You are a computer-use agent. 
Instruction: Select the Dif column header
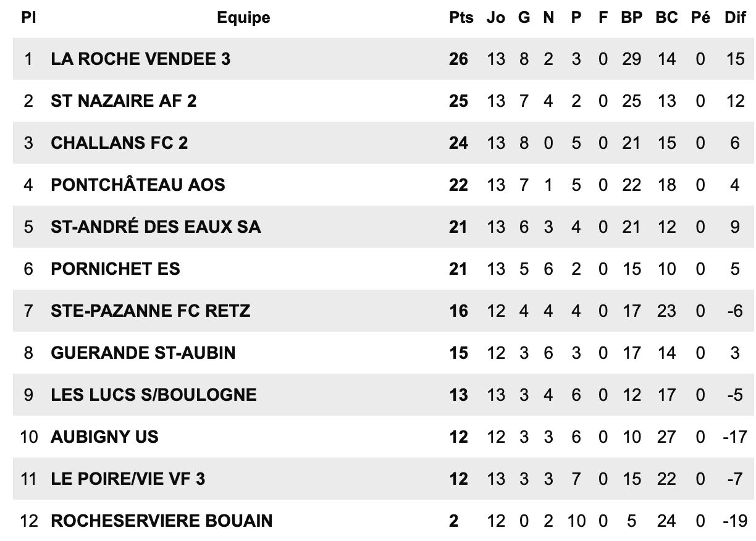(x=735, y=18)
